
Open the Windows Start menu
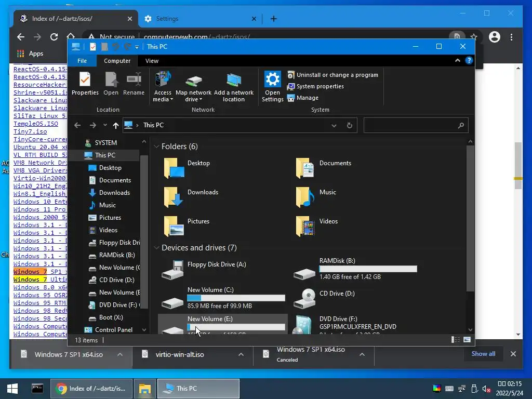point(12,389)
